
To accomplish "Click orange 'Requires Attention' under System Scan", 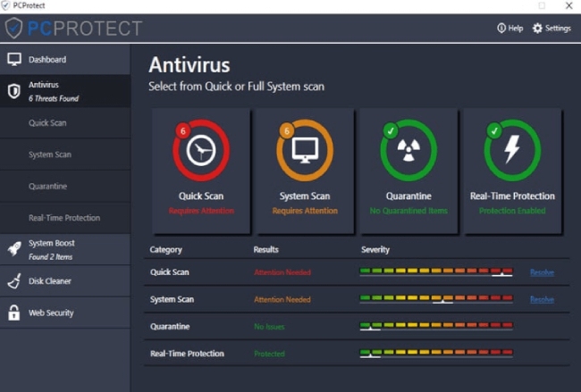I will [305, 211].
